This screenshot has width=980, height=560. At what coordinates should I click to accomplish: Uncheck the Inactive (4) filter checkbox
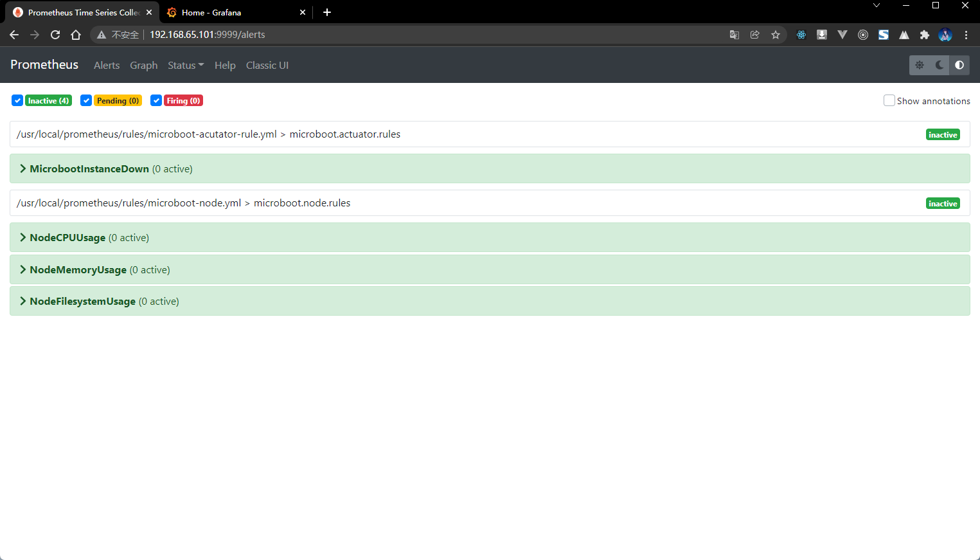coord(17,100)
